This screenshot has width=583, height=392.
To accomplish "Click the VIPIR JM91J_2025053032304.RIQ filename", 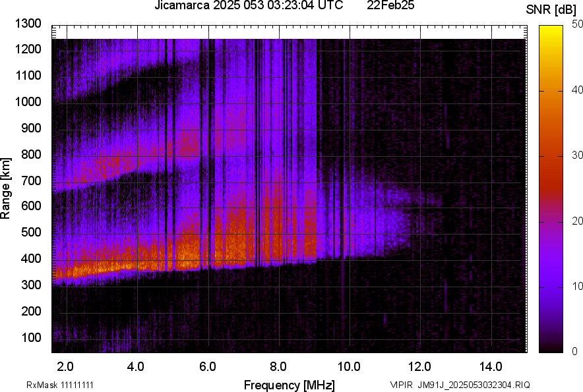I will coord(460,385).
